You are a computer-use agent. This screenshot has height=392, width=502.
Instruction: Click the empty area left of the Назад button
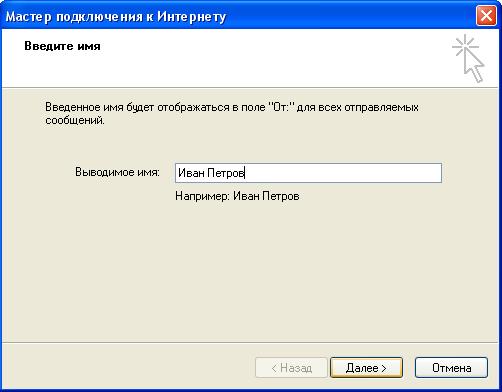tap(128, 368)
